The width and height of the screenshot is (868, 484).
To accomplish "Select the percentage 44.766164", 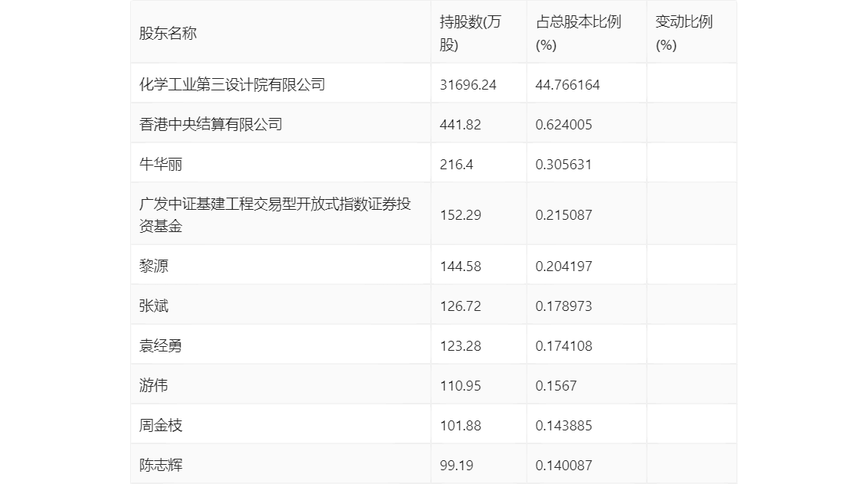I will pyautogui.click(x=567, y=85).
